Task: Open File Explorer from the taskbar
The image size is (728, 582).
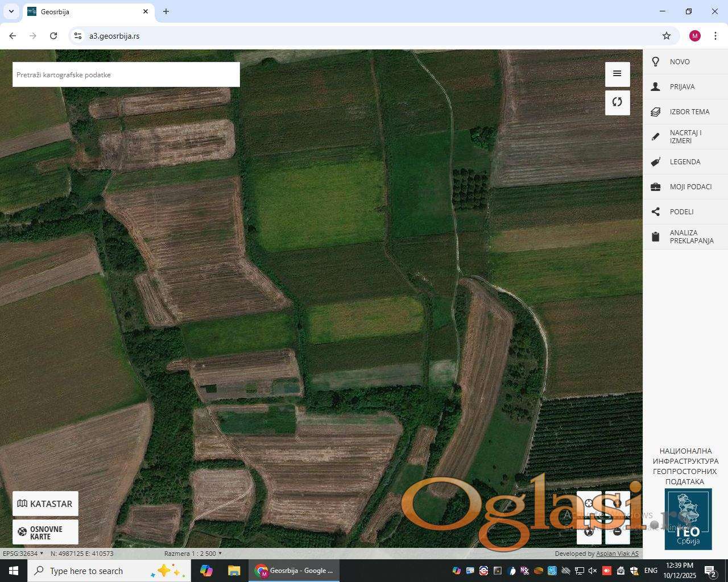Action: tap(234, 571)
